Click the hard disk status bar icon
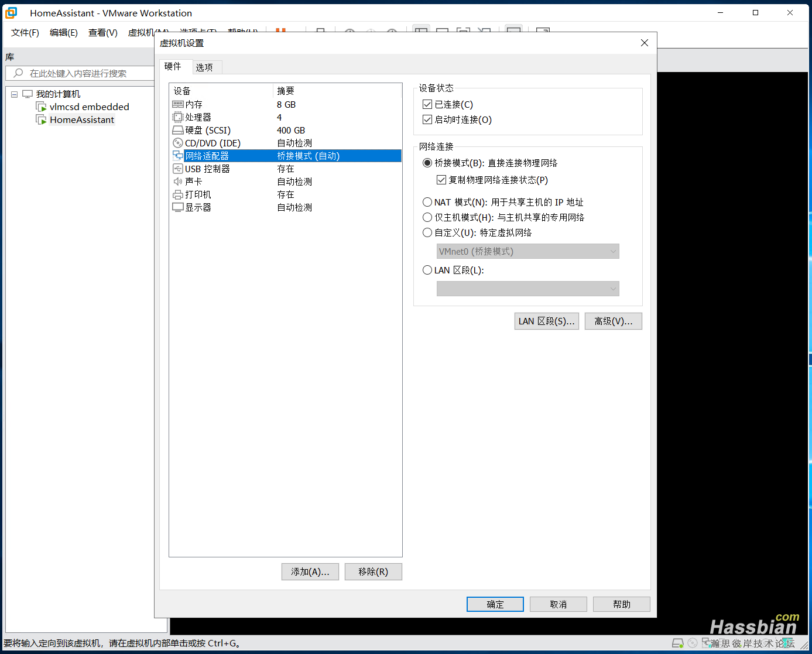This screenshot has height=654, width=812. [x=677, y=643]
